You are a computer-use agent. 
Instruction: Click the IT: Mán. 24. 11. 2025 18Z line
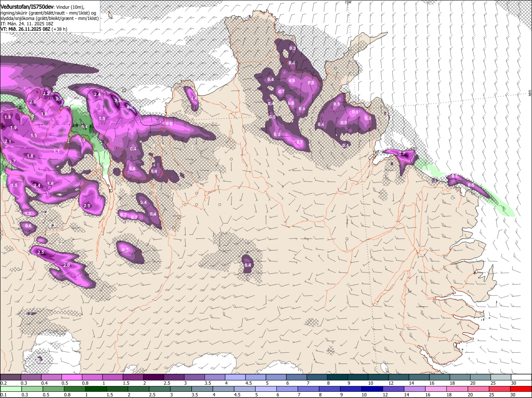click(27, 24)
